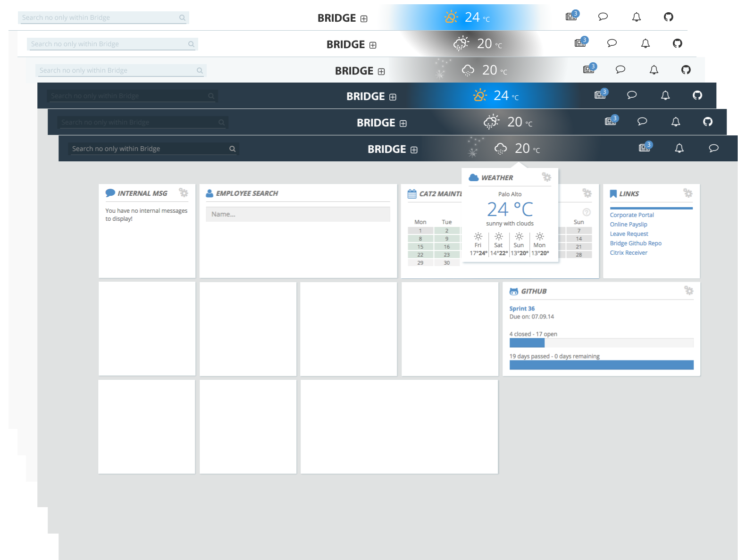The image size is (738, 560).
Task: Open the Cat2 Maint calendar widget gear
Action: pyautogui.click(x=587, y=193)
